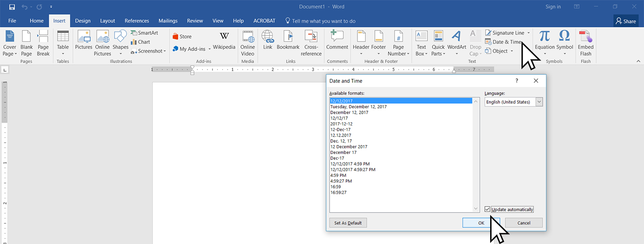Click the tab selector at ruler corner
Image resolution: width=644 pixels, height=244 pixels.
[5, 70]
